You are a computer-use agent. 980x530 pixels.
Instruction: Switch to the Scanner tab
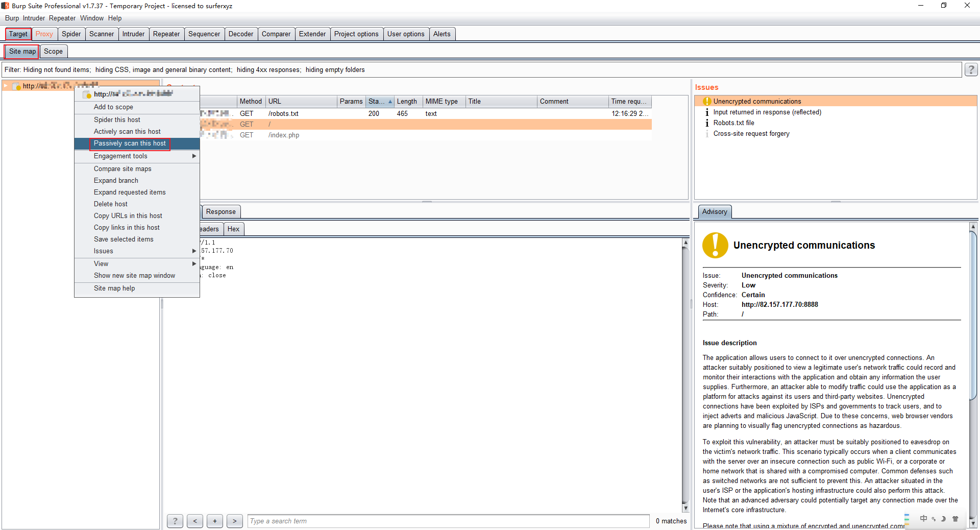coord(102,34)
